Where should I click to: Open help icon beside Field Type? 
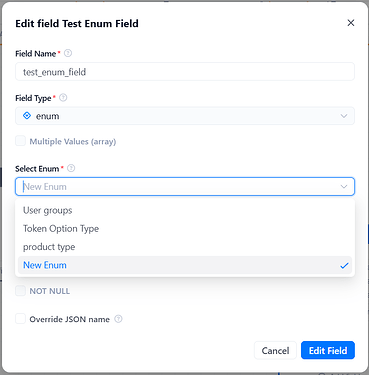coord(63,98)
